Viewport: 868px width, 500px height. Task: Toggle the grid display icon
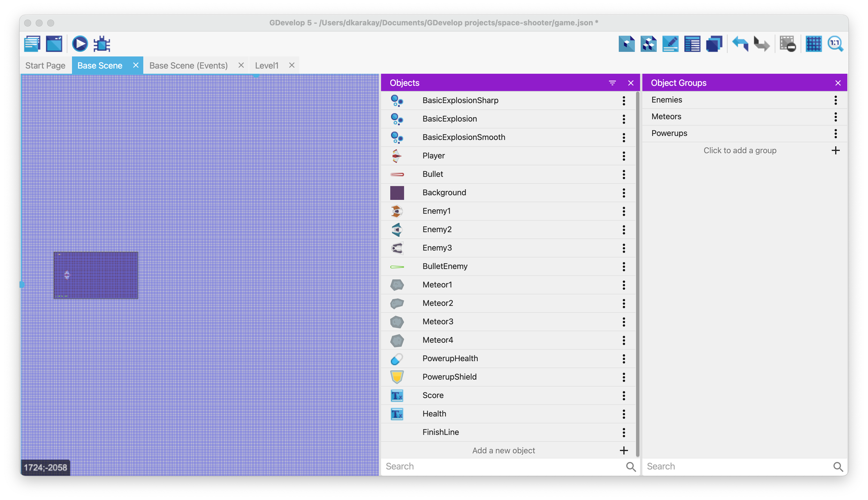(813, 44)
